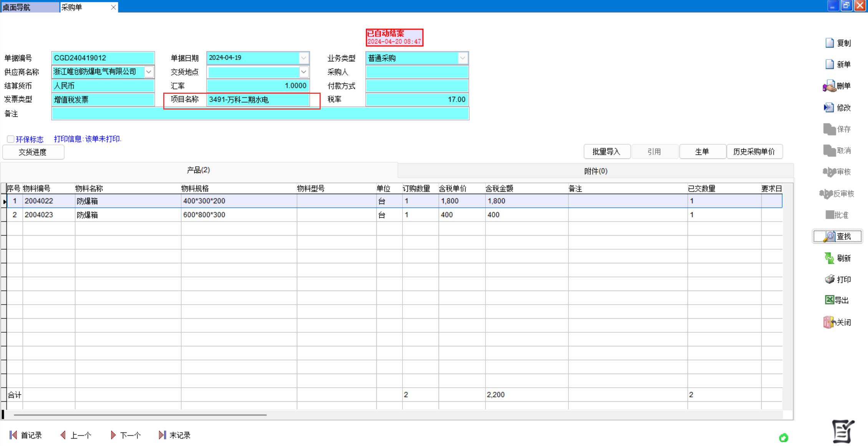Click the 修改 edit icon
This screenshot has height=446, width=868.
point(829,108)
